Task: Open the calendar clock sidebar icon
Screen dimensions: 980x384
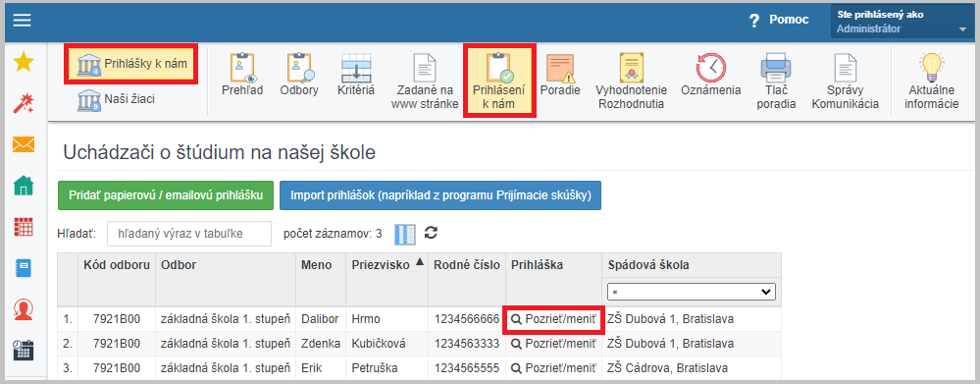Action: coord(24,350)
